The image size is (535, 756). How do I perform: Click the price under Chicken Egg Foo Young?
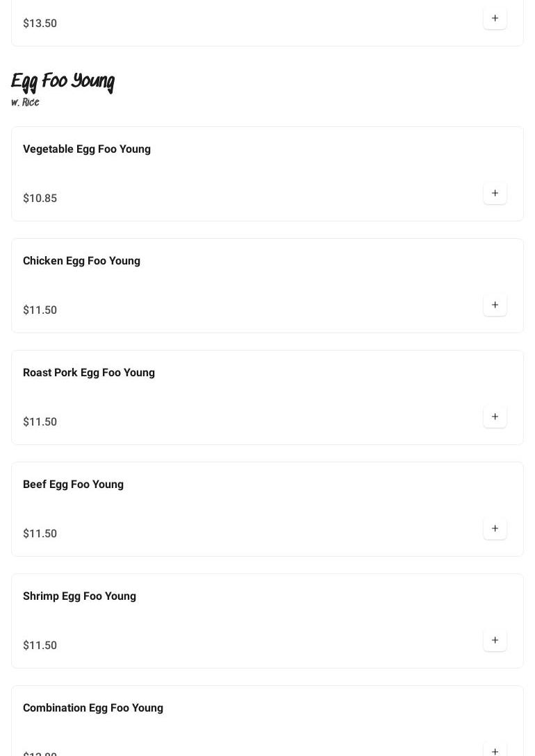pyautogui.click(x=40, y=310)
